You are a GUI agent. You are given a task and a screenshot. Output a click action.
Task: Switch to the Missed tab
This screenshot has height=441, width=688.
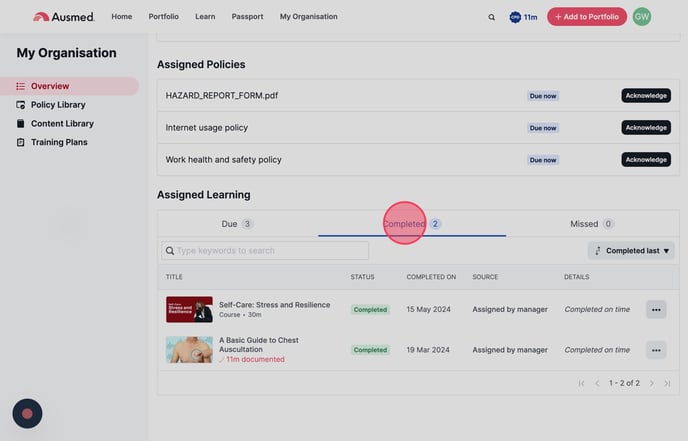(x=592, y=224)
